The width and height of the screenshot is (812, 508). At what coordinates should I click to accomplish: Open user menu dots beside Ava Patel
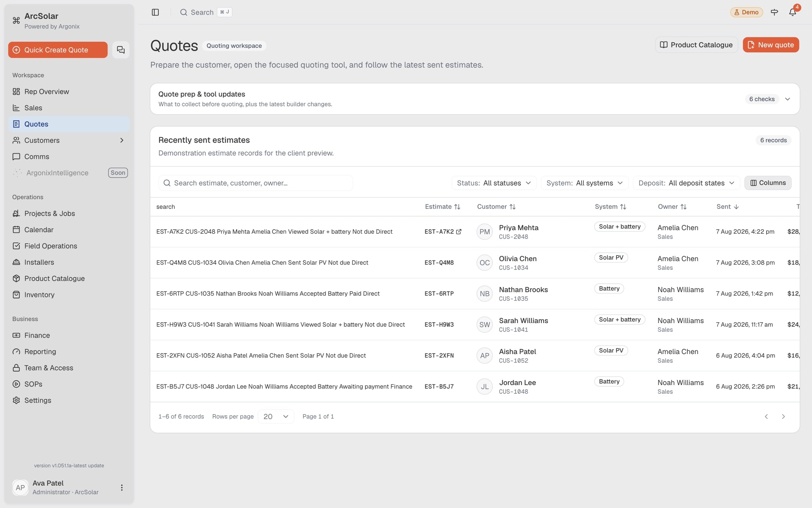point(122,487)
